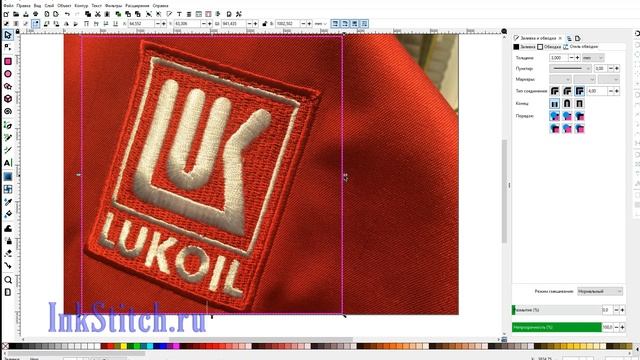Toggle scale stroke width with object button
The width and height of the screenshot is (640, 360).
[x=335, y=24]
